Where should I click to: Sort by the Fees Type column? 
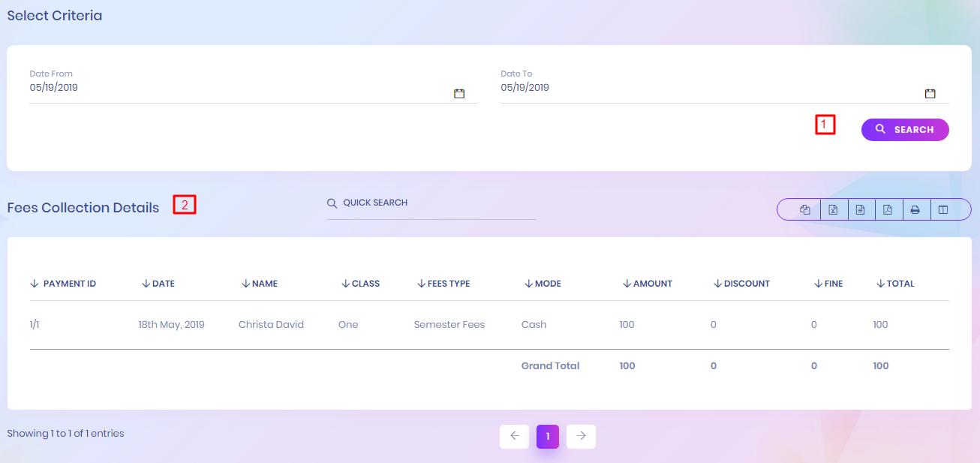(448, 284)
